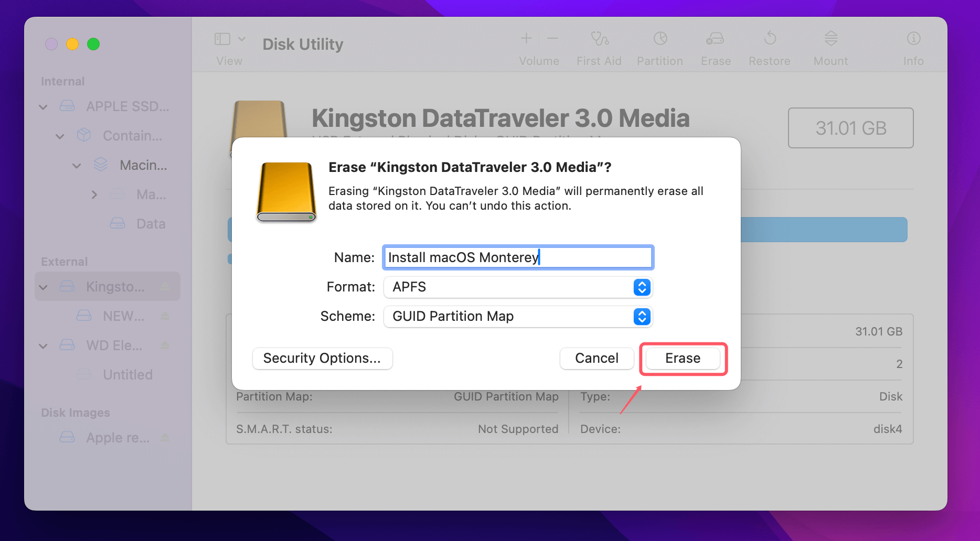Screen dimensions: 980x541
Task: Open the Restore tool
Action: [769, 46]
